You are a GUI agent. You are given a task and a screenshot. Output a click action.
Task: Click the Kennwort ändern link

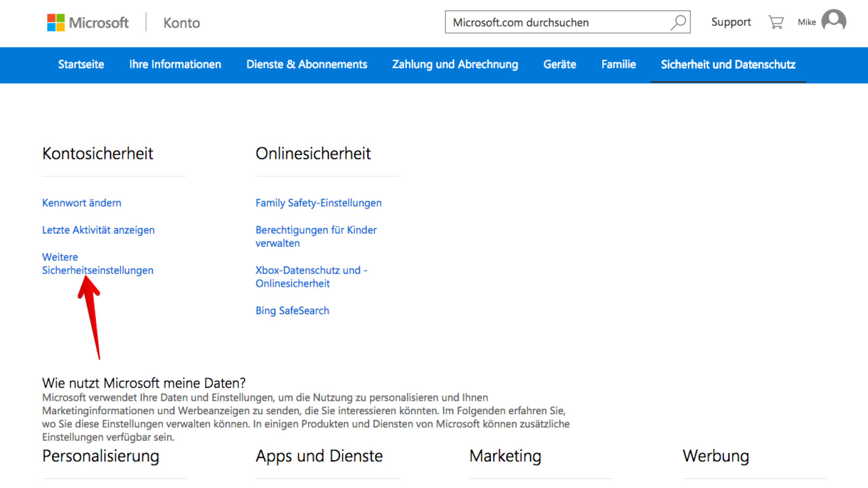click(82, 203)
